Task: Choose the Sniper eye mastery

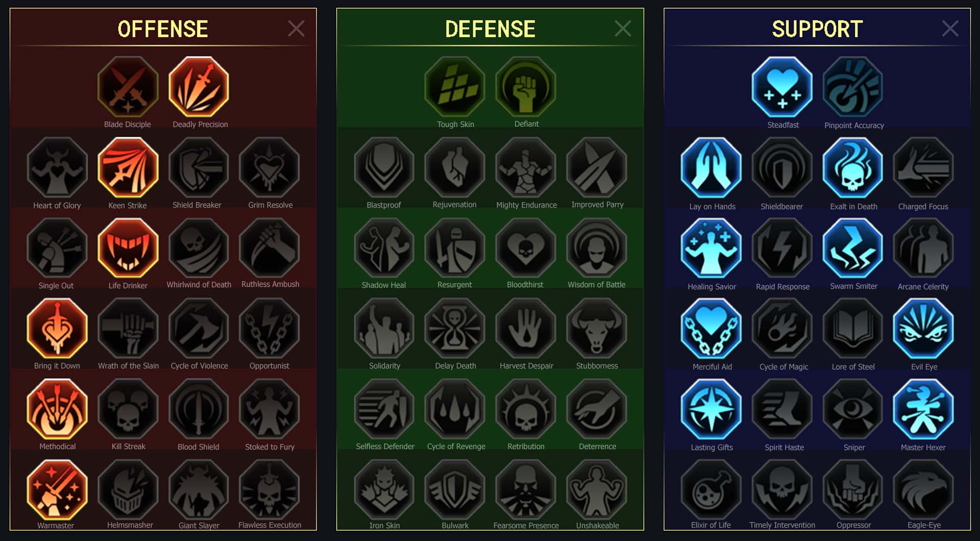Action: pyautogui.click(x=853, y=409)
